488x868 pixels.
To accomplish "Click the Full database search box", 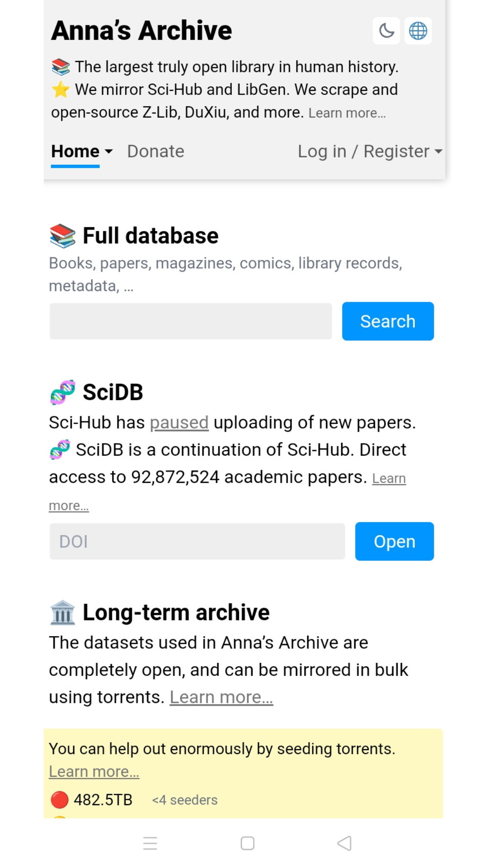I will tap(190, 321).
